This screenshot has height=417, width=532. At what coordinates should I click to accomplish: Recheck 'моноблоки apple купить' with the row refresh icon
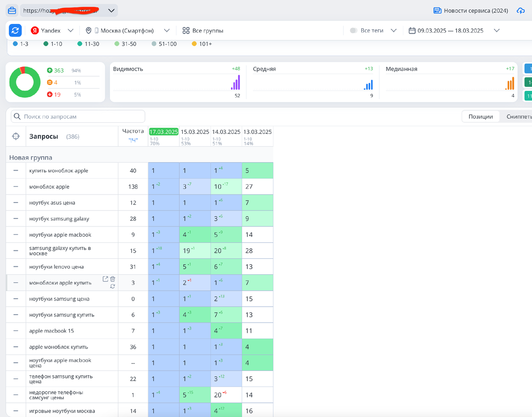point(113,286)
